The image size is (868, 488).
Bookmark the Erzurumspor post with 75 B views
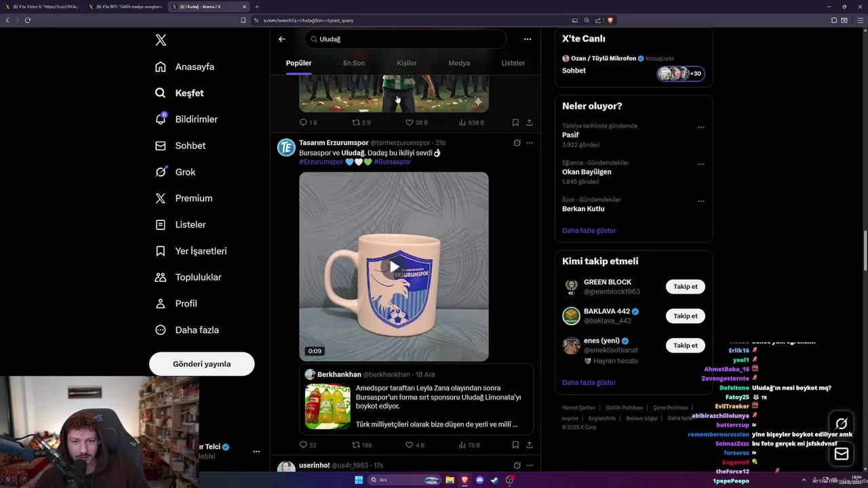515,445
